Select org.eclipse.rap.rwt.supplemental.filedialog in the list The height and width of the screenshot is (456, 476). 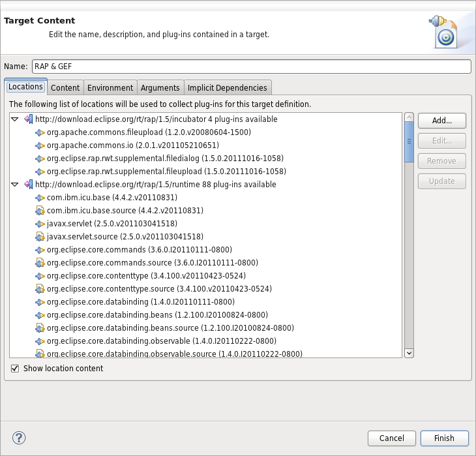165,159
